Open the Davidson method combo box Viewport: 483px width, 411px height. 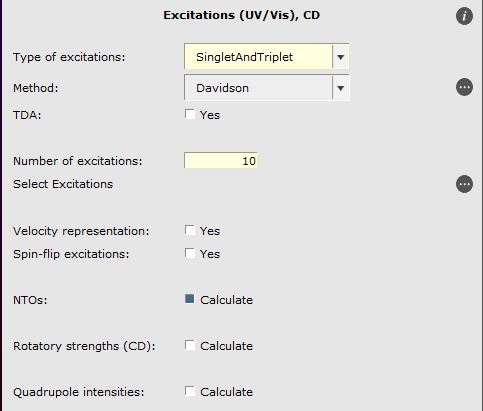pyautogui.click(x=266, y=88)
